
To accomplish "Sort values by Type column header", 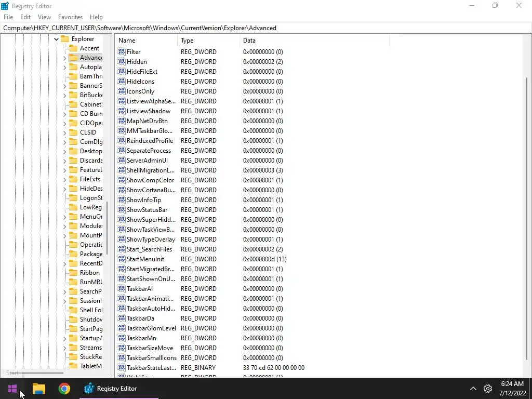I will point(208,41).
